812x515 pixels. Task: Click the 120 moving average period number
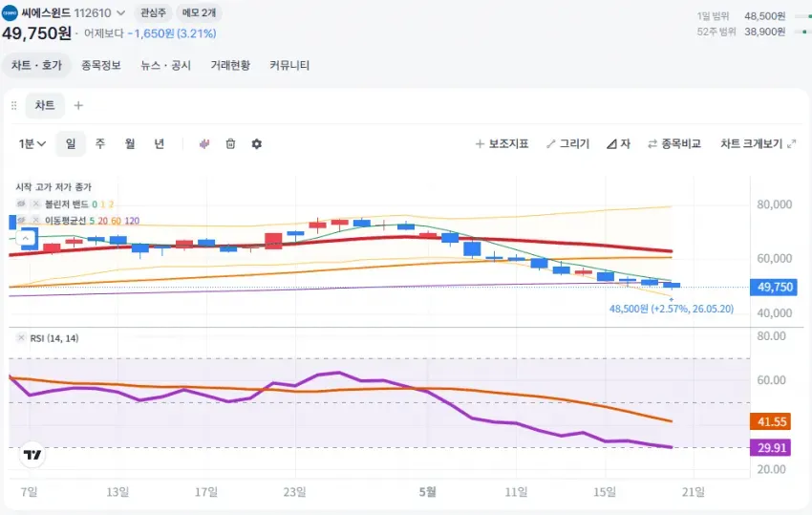132,221
